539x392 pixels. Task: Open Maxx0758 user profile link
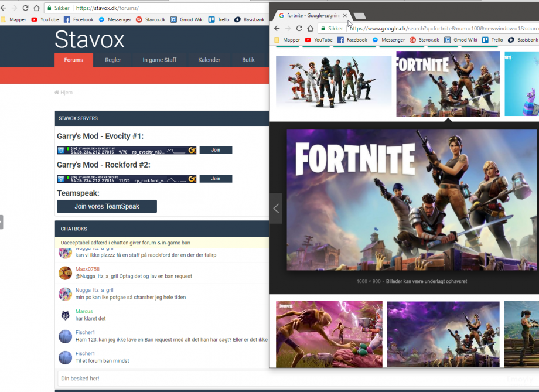point(87,269)
